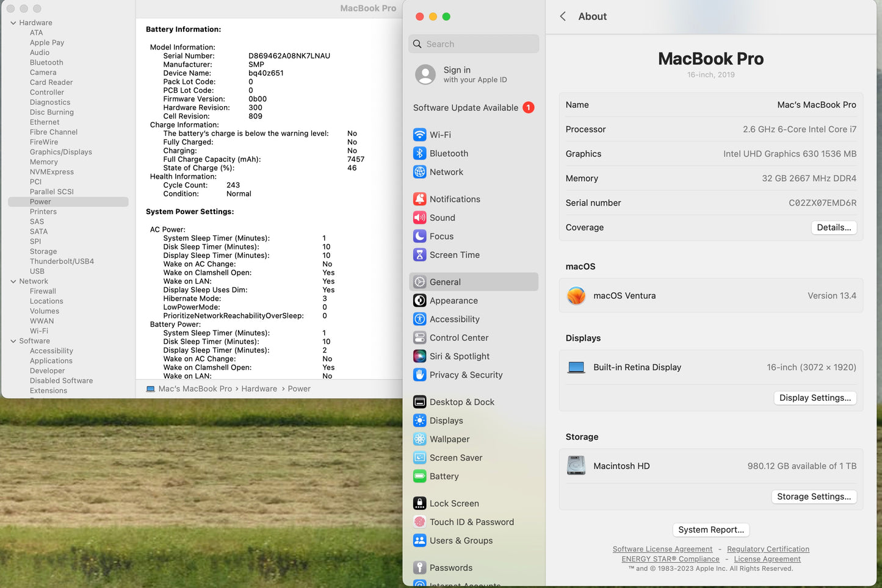Open the Software License Agreement link

(662, 548)
